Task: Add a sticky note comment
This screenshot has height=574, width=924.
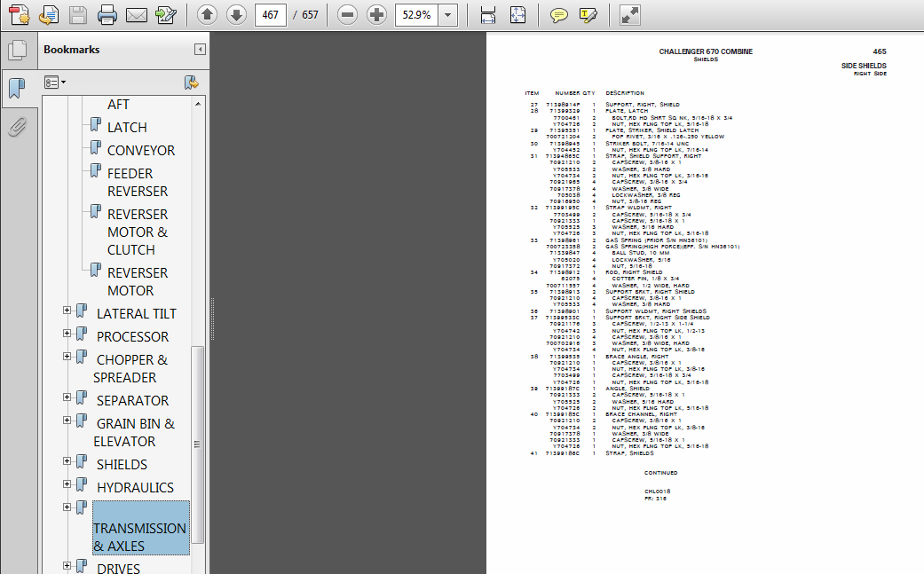Action: (558, 15)
